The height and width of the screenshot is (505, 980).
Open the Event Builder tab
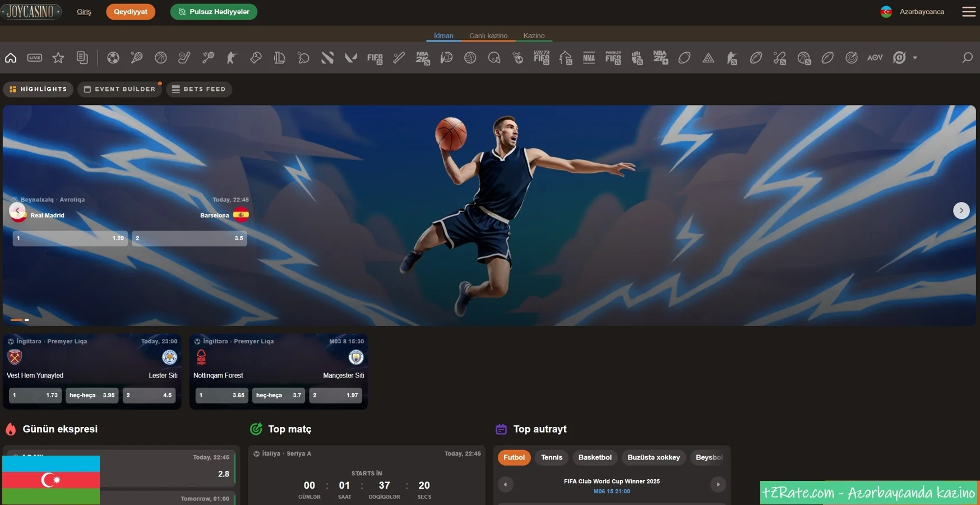point(119,89)
